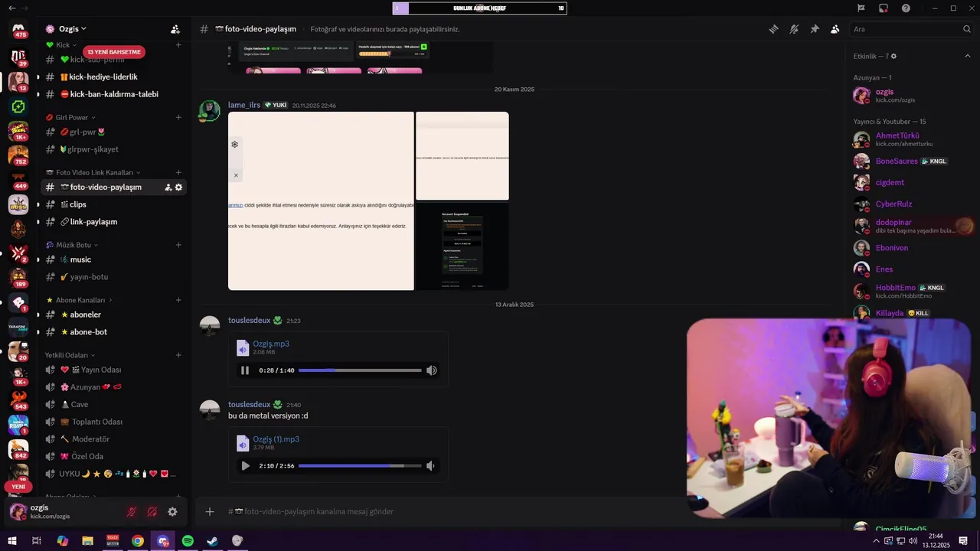Click invite icon on foto-video-paylaşım channel row
This screenshot has height=551, width=980.
pos(168,187)
